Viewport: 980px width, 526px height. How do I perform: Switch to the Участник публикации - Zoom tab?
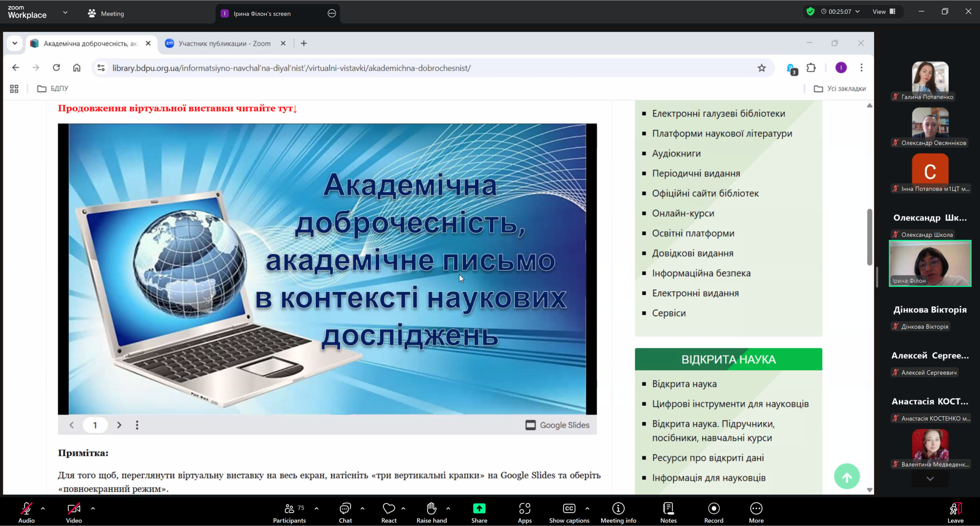(224, 43)
